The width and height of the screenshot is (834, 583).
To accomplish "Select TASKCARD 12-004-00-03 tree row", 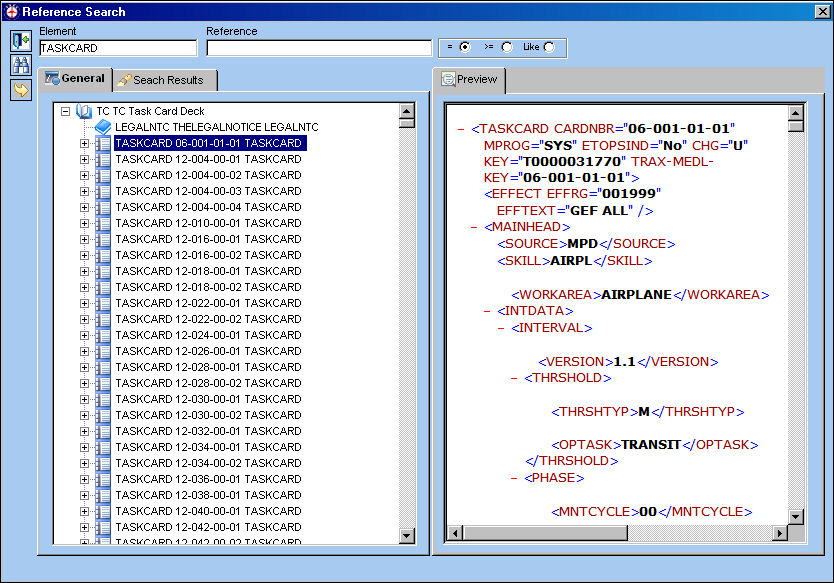I will (208, 191).
